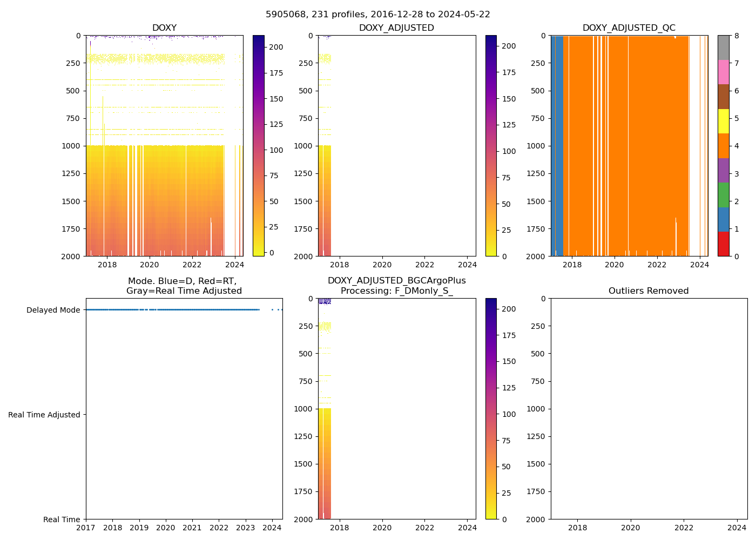Click inside the empty Outliers Removed plot

coord(649,409)
